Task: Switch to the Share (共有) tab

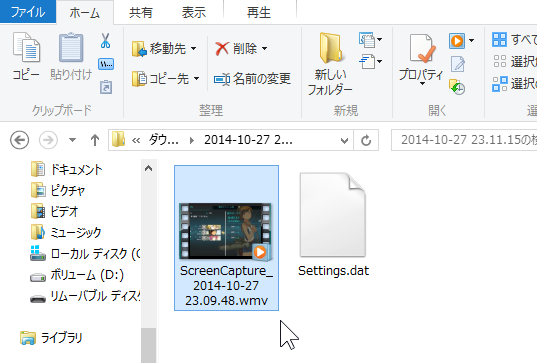Action: [x=141, y=13]
